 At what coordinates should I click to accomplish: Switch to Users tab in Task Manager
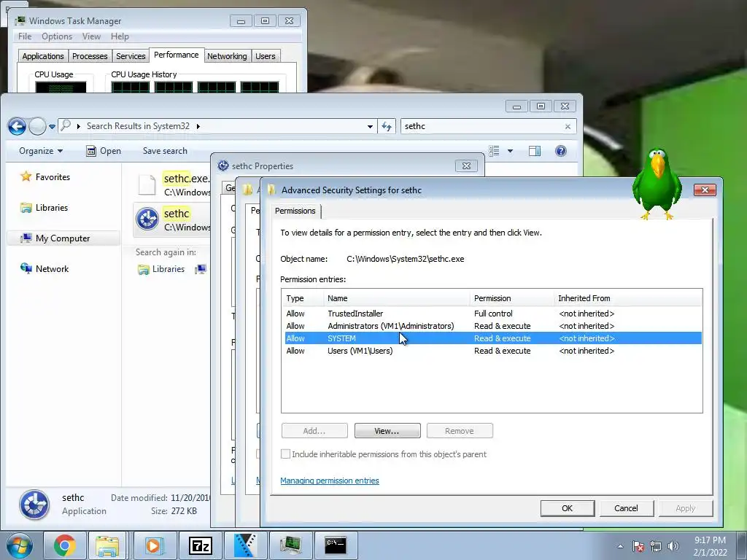[266, 56]
